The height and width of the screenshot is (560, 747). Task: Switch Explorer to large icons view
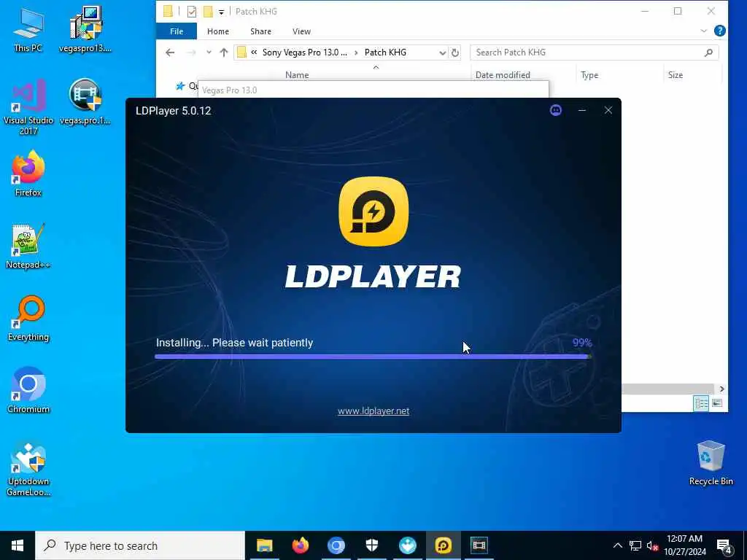(717, 403)
